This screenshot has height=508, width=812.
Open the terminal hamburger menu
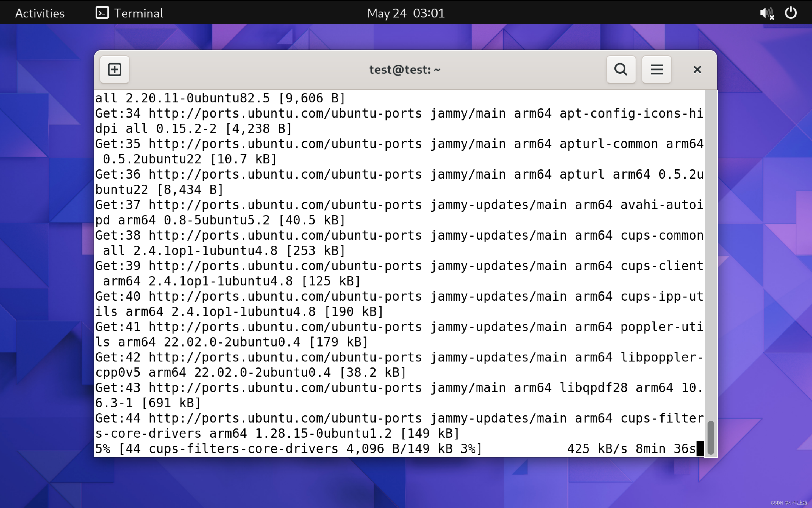tap(657, 70)
